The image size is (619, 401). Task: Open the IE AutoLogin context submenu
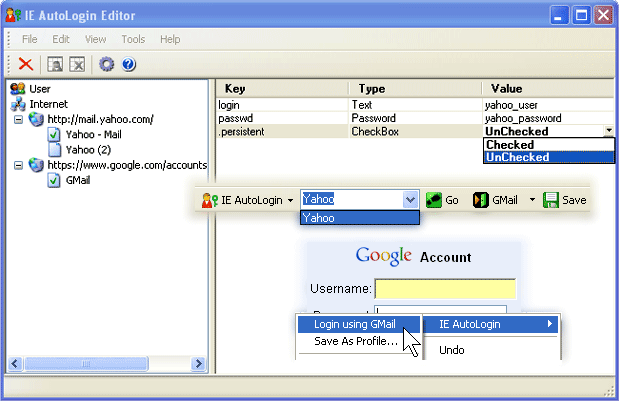click(x=491, y=324)
